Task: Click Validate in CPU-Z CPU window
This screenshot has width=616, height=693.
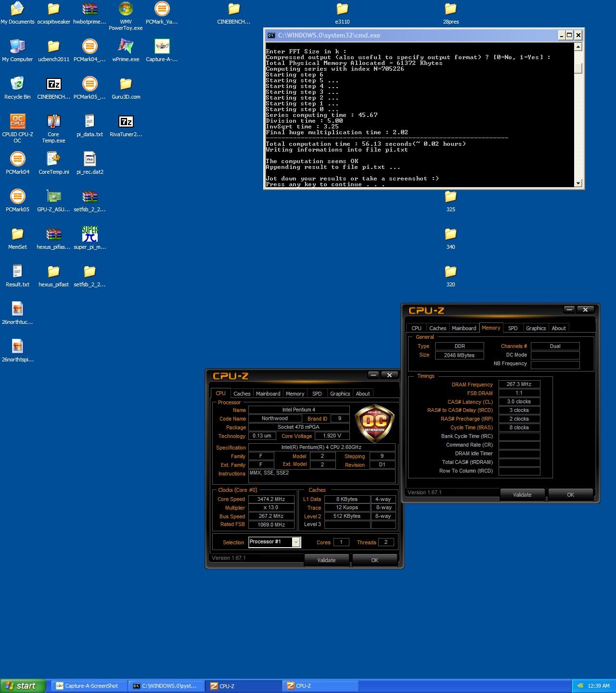Action: (x=326, y=560)
